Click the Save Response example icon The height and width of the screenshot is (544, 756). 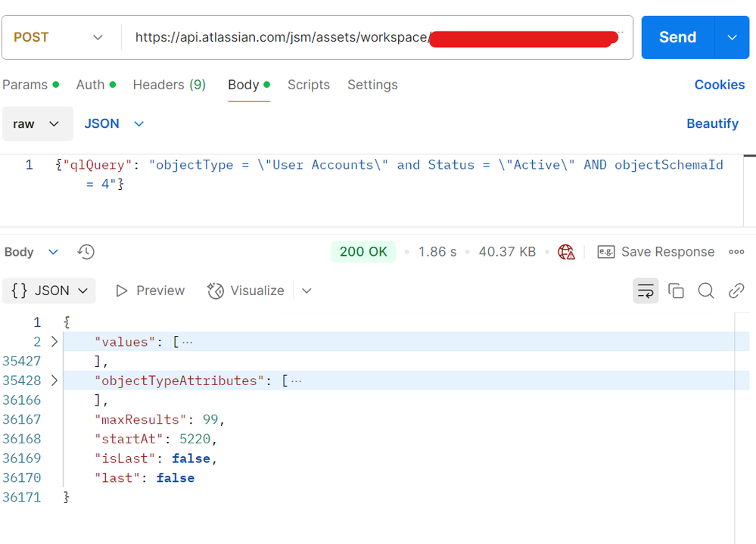coord(606,251)
